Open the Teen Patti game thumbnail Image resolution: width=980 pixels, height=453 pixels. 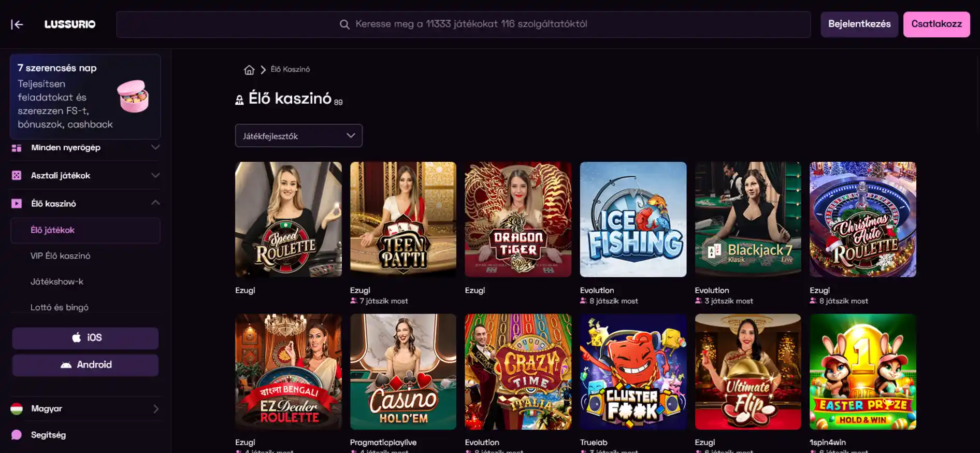403,219
